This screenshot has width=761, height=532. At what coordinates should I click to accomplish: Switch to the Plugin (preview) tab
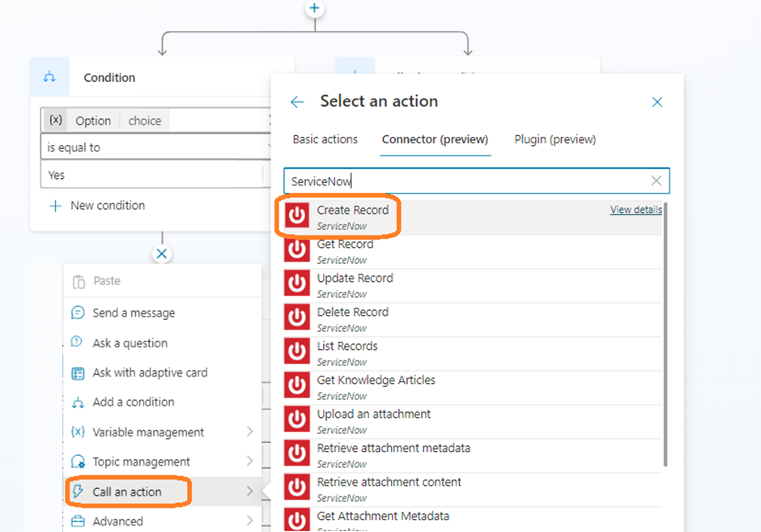(x=555, y=139)
